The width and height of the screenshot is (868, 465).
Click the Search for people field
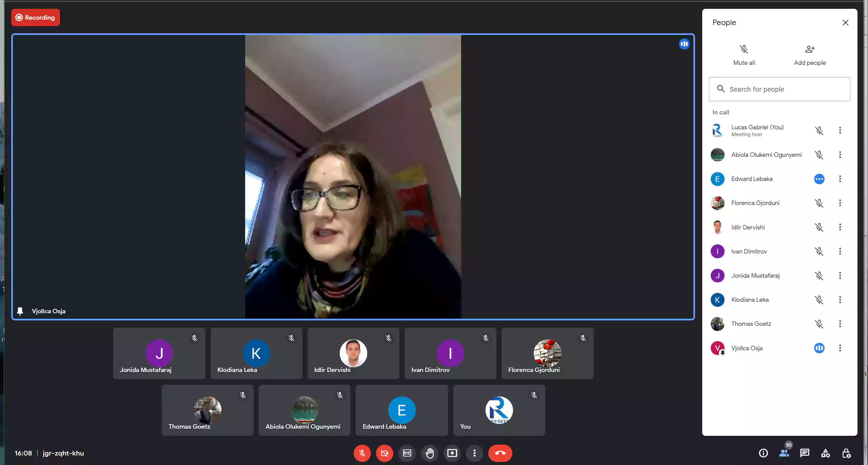780,89
